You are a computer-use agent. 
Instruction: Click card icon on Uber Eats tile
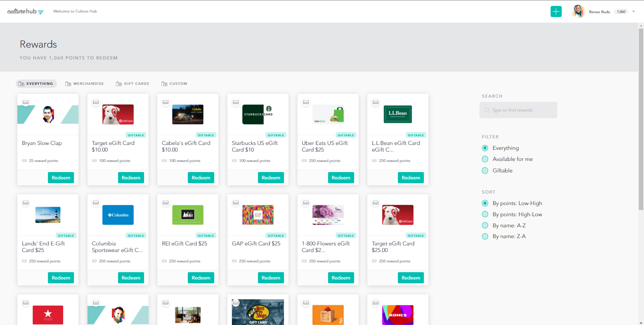[x=306, y=102]
